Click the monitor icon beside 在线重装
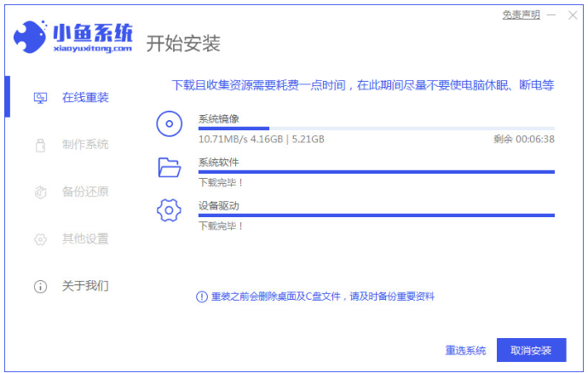 40,98
